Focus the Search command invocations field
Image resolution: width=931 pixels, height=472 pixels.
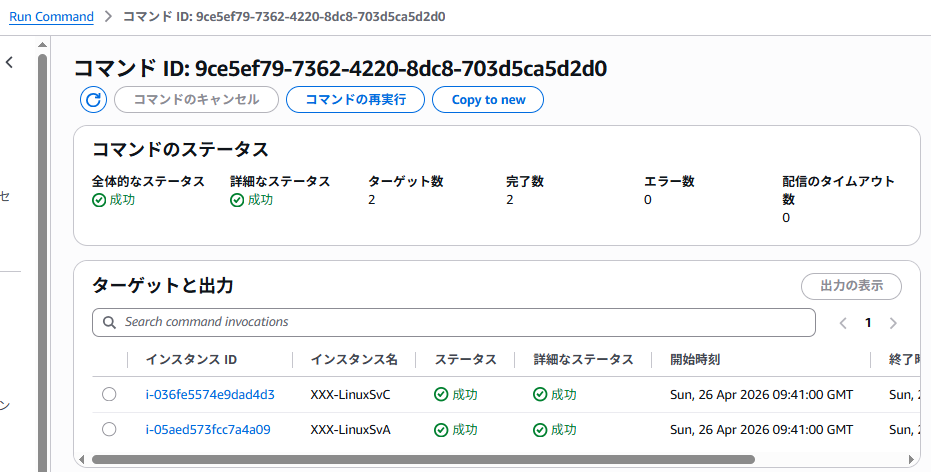(x=454, y=322)
